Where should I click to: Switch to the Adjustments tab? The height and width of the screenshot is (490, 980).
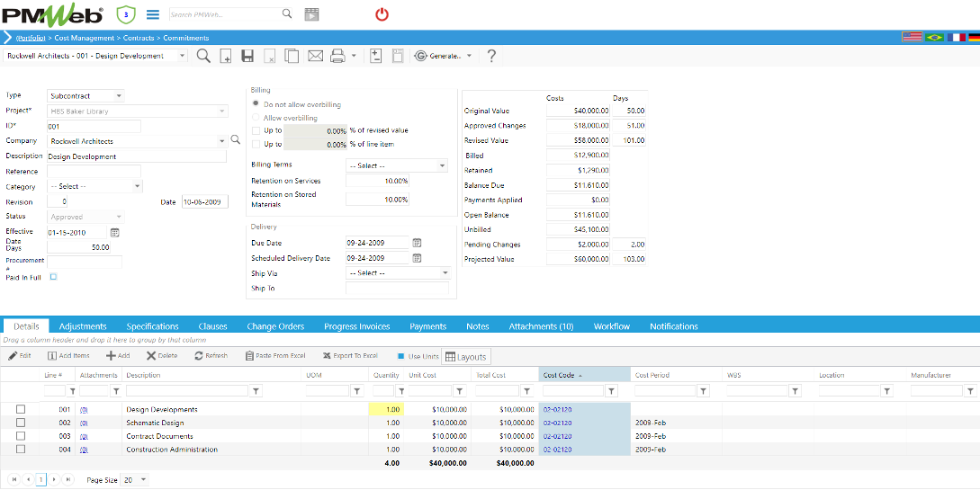[x=83, y=326]
